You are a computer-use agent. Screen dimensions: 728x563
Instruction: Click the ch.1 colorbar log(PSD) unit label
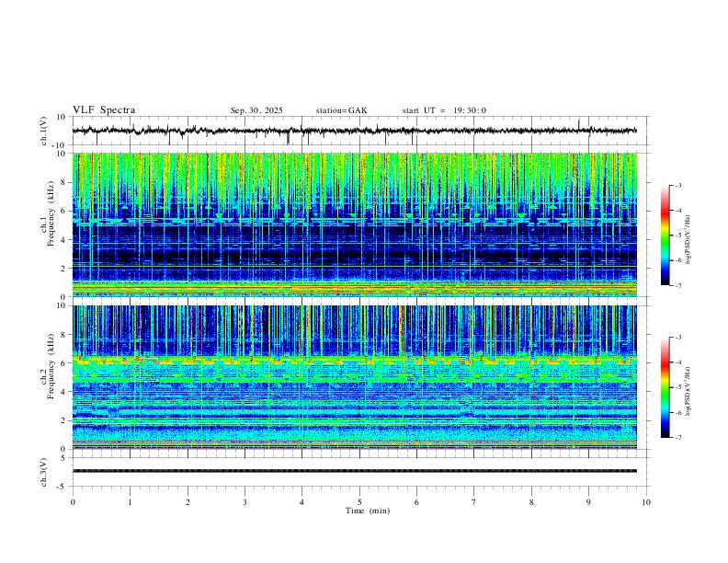point(688,239)
